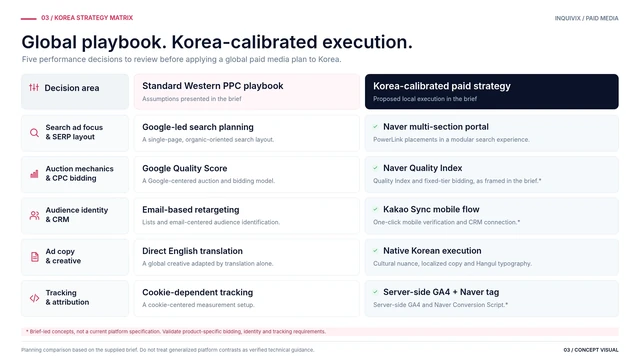Select 'Google-led search planning' title
640x360 pixels.
(x=198, y=127)
